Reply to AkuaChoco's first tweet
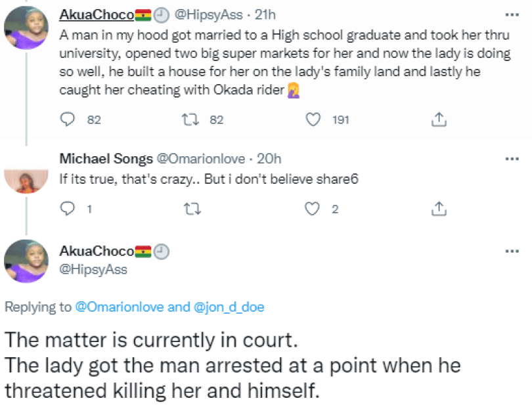The height and width of the screenshot is (409, 532). (68, 119)
